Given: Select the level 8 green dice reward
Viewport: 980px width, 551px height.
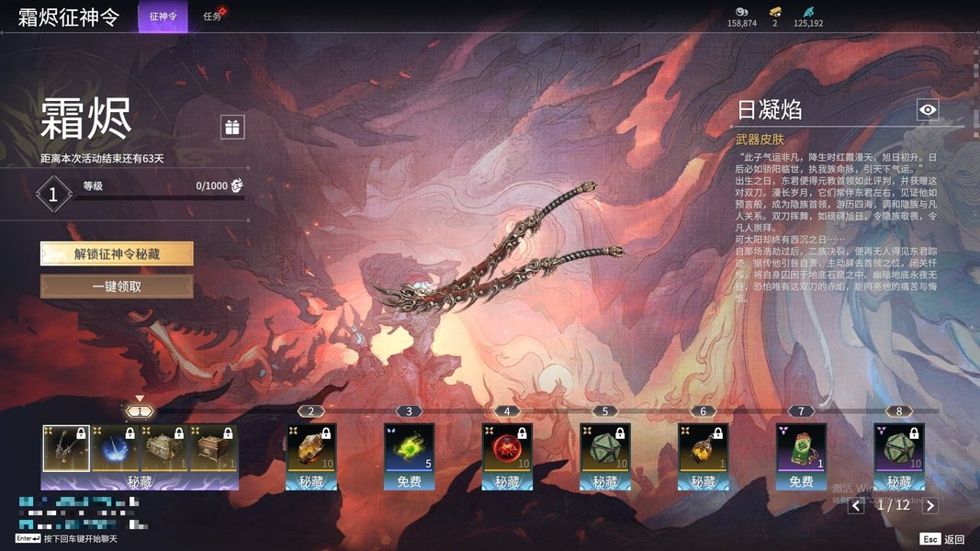Looking at the screenshot, I should [x=899, y=447].
